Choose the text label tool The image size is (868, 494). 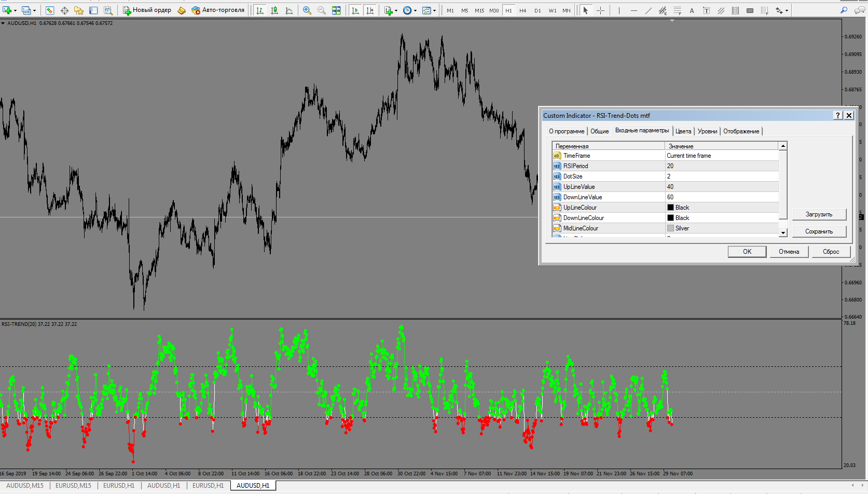pyautogui.click(x=706, y=10)
